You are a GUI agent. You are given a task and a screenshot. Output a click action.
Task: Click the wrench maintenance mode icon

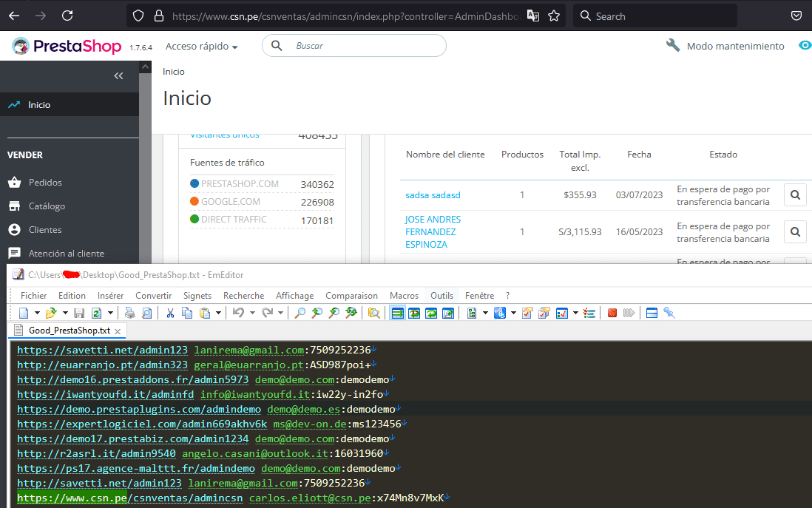673,46
